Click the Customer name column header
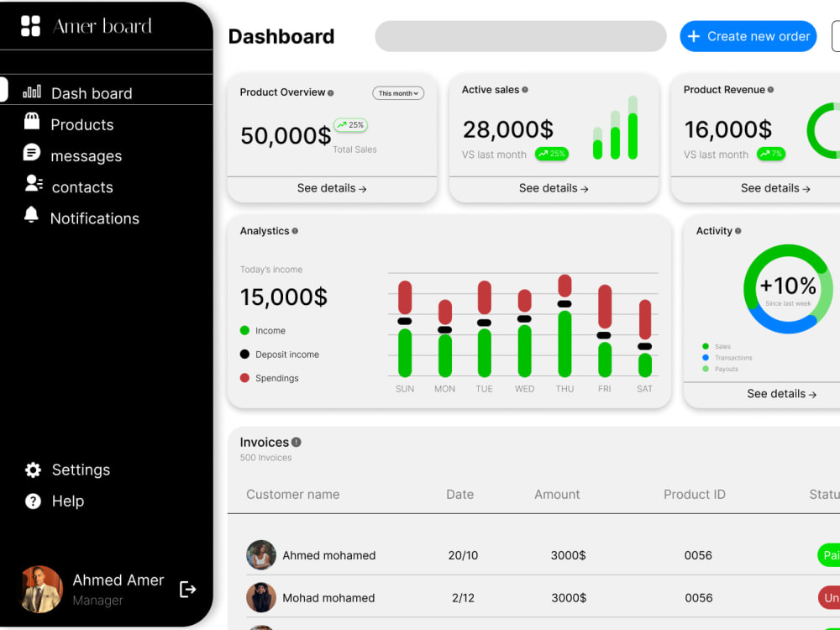The width and height of the screenshot is (840, 630). (x=293, y=495)
